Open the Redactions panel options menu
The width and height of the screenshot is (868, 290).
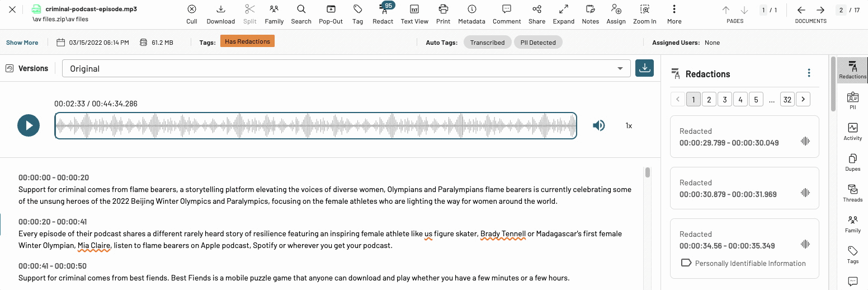[x=809, y=73]
